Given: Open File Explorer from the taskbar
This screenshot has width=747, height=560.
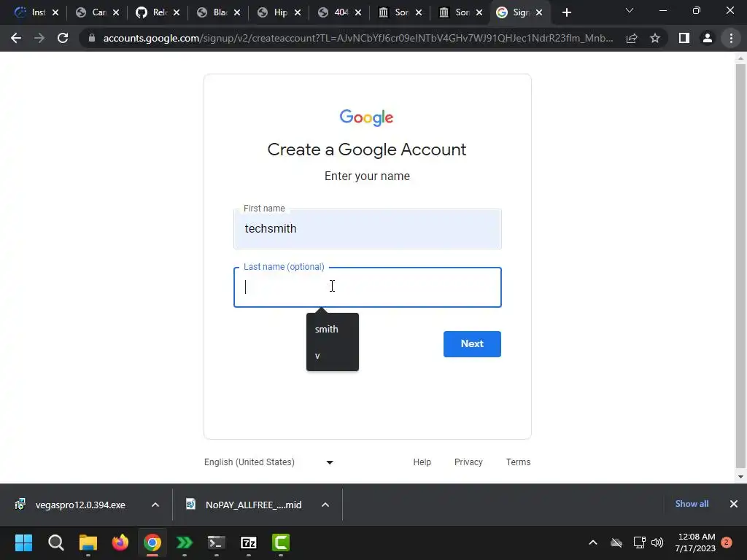Looking at the screenshot, I should pos(88,542).
